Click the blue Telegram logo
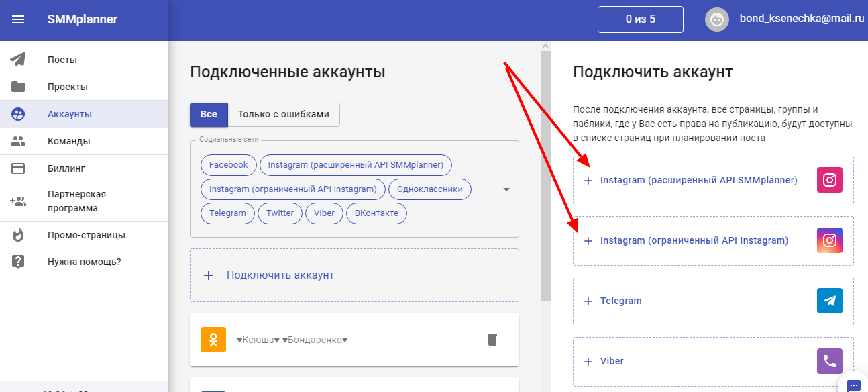The width and height of the screenshot is (868, 392). [x=830, y=301]
